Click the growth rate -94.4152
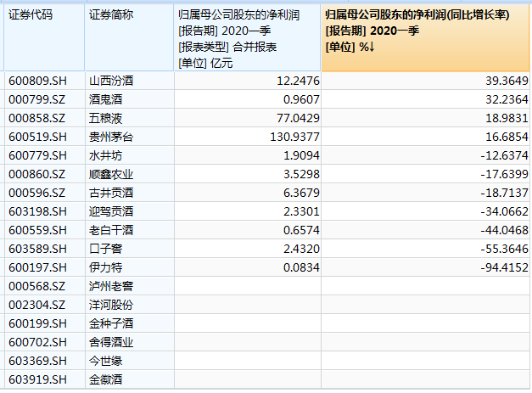The height and width of the screenshot is (393, 532). 505,267
